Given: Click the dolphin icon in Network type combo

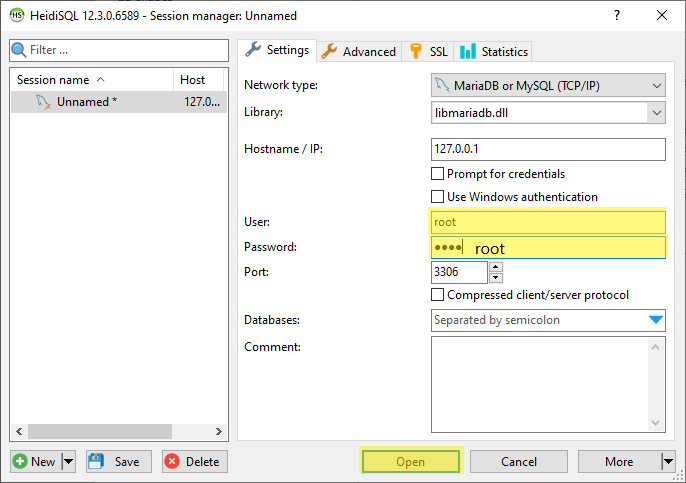Looking at the screenshot, I should pyautogui.click(x=442, y=85).
